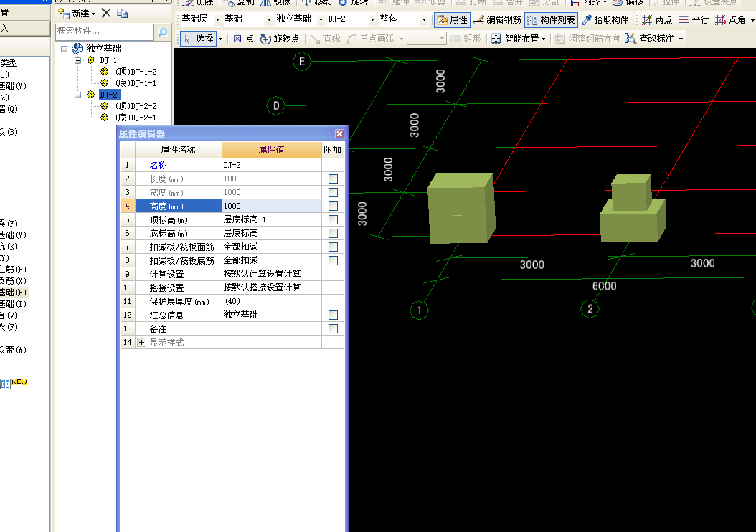Screen dimensions: 756x532
Task: Click the 属性名称 column header
Action: 179,150
